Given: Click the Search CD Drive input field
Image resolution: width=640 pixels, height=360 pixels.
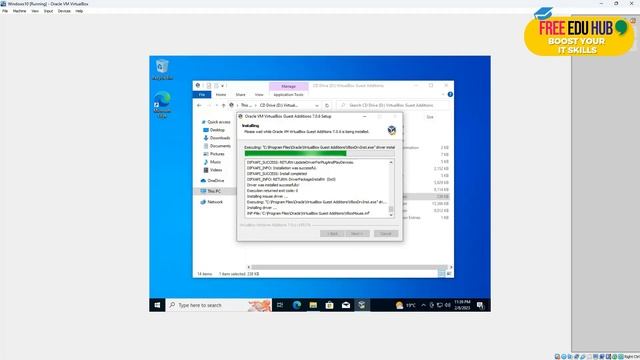Looking at the screenshot, I should click(x=394, y=105).
